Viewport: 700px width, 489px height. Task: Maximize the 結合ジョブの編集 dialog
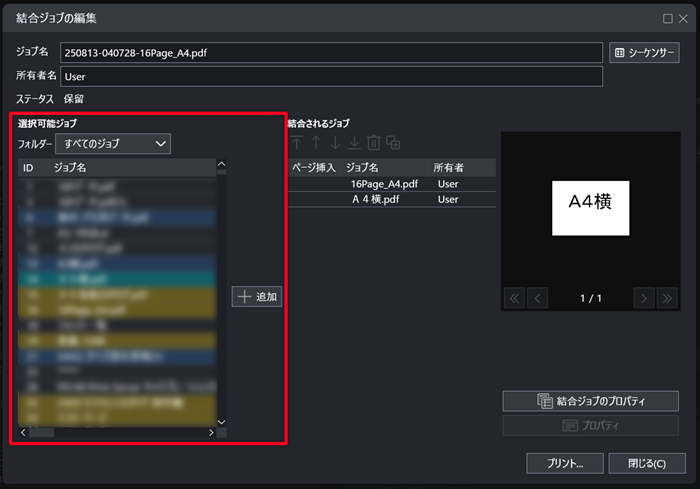(668, 18)
